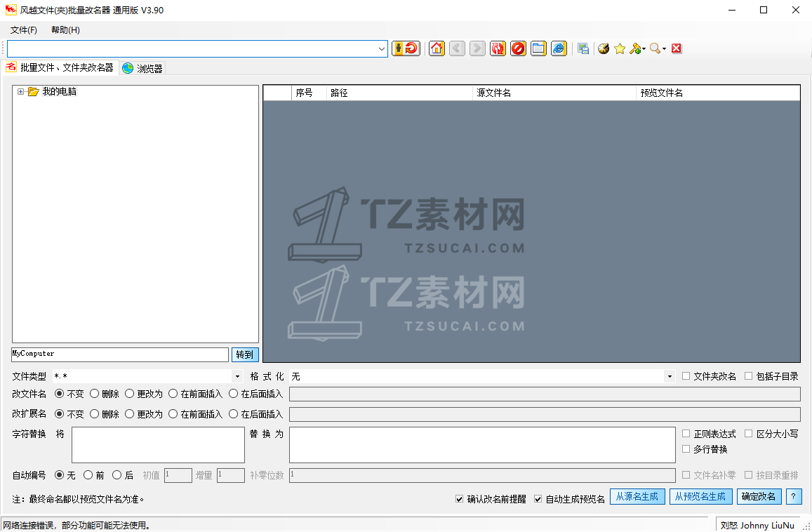The image size is (812, 532).
Task: Select 前 radio for 自动编号
Action: tap(88, 475)
